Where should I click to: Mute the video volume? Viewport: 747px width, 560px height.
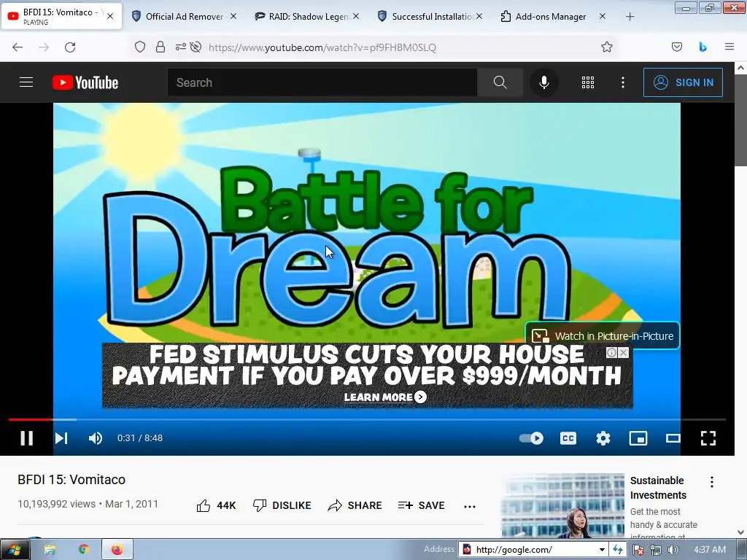point(96,438)
